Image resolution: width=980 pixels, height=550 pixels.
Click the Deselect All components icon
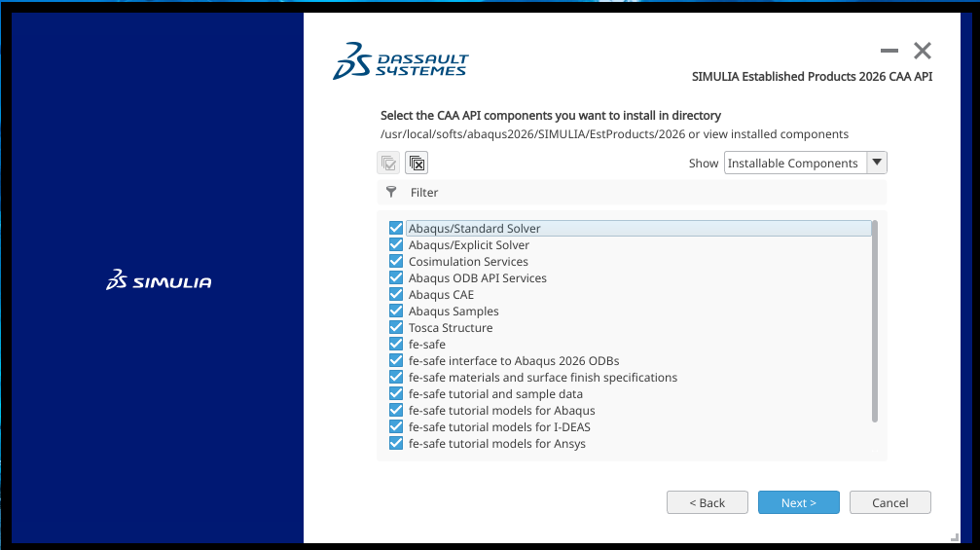click(x=417, y=164)
